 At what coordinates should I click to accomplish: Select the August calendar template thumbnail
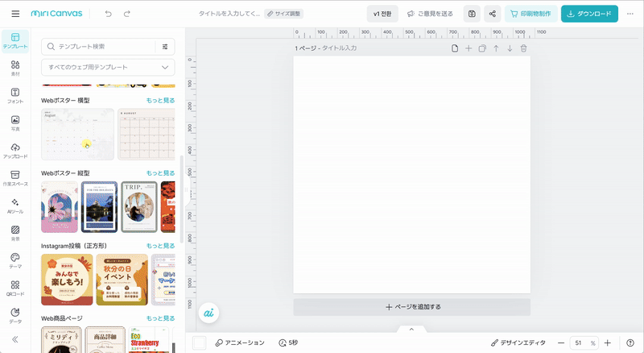[x=77, y=134]
